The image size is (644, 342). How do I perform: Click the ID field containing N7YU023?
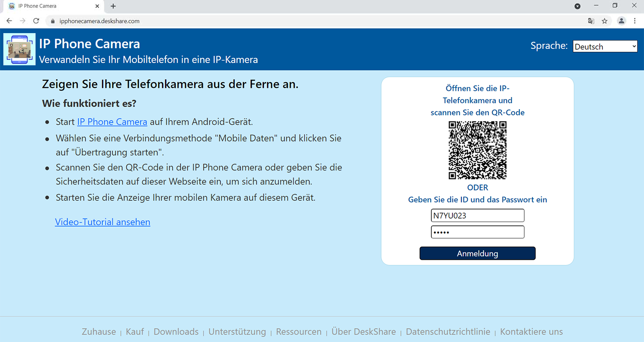pyautogui.click(x=478, y=215)
